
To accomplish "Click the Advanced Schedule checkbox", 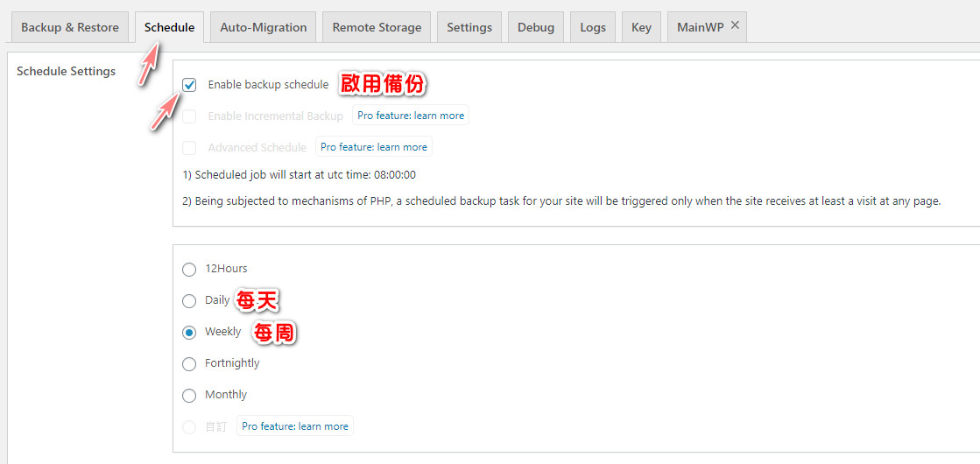I will coord(189,148).
